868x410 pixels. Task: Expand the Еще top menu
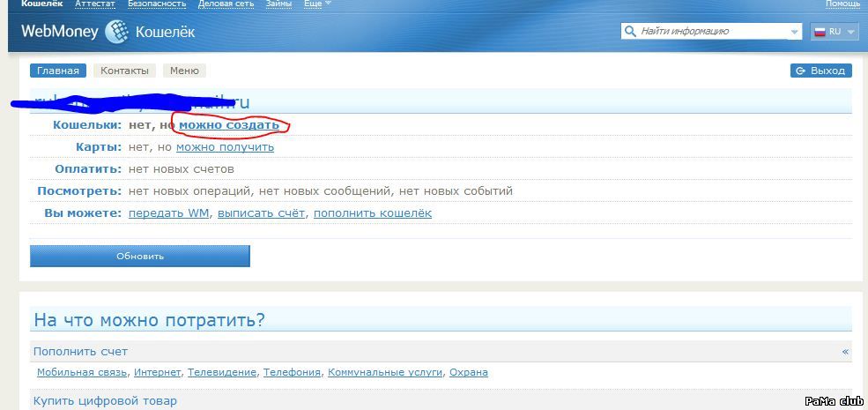pos(318,4)
